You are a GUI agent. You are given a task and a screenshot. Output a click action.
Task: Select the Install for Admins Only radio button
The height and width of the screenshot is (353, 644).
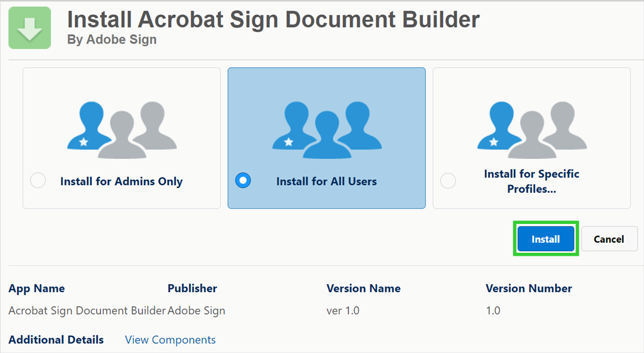pos(38,181)
